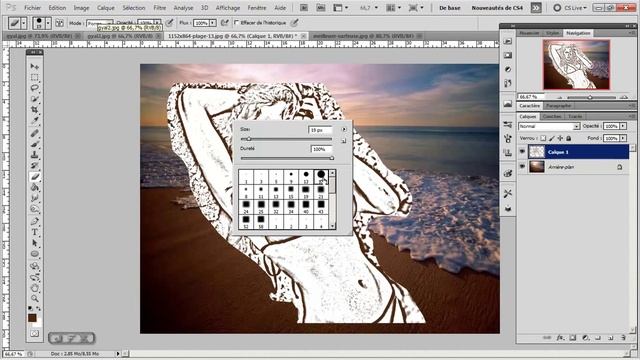Select the Move tool

[35, 66]
